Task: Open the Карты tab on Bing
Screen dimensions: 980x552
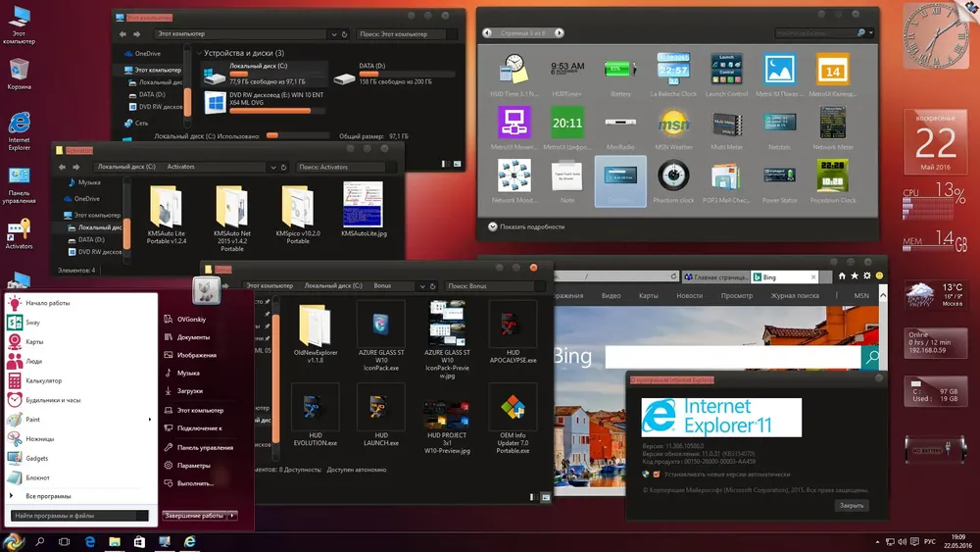Action: 648,296
